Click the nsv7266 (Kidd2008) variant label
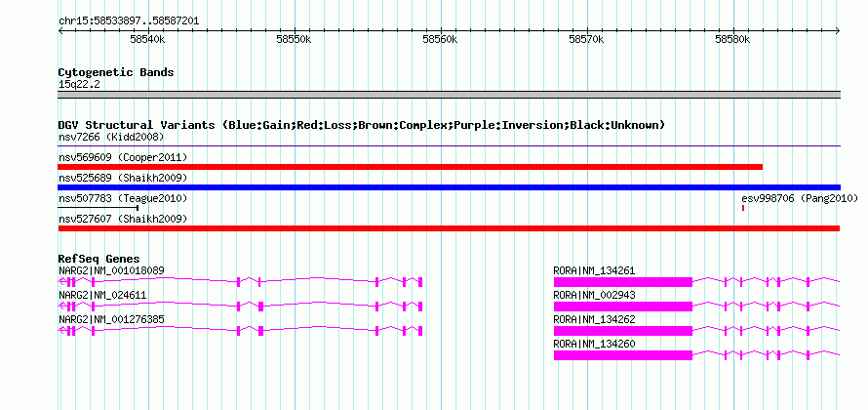868x410 pixels. [x=111, y=137]
